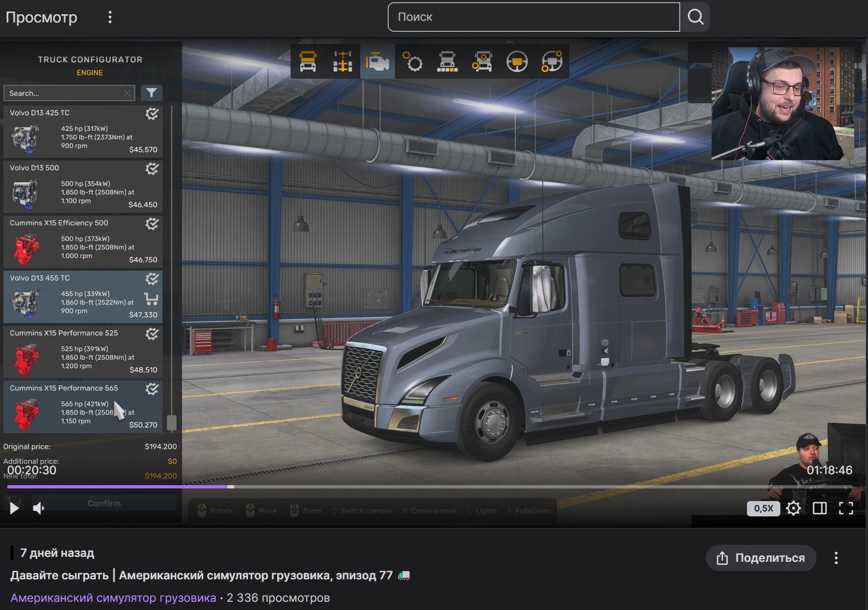Click the Switch camera hint
The image size is (868, 610).
click(x=362, y=511)
